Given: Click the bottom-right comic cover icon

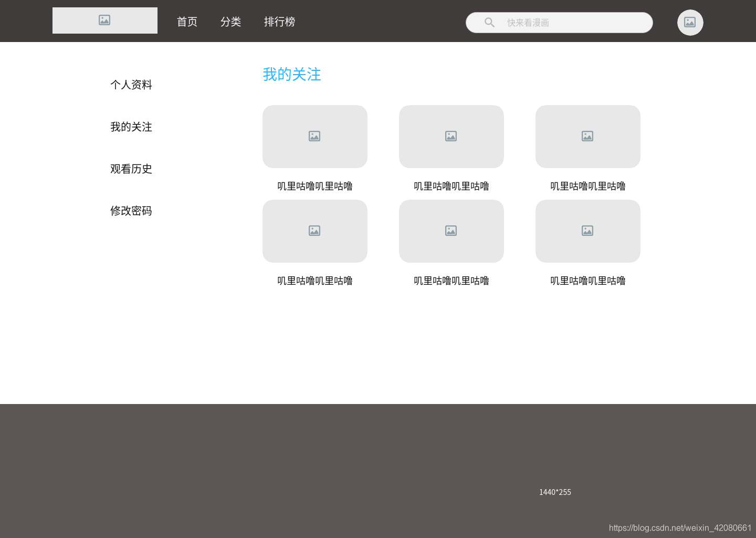Looking at the screenshot, I should tap(587, 231).
